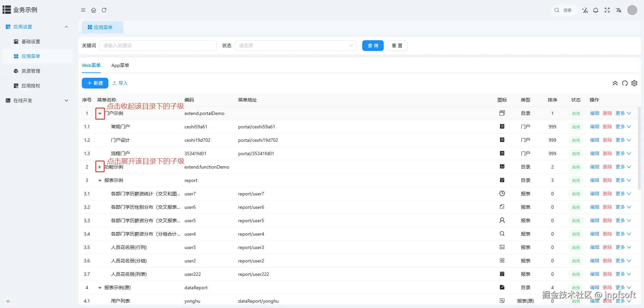Click the 启用 status tag for 门户设计
This screenshot has width=644, height=308.
pyautogui.click(x=576, y=140)
